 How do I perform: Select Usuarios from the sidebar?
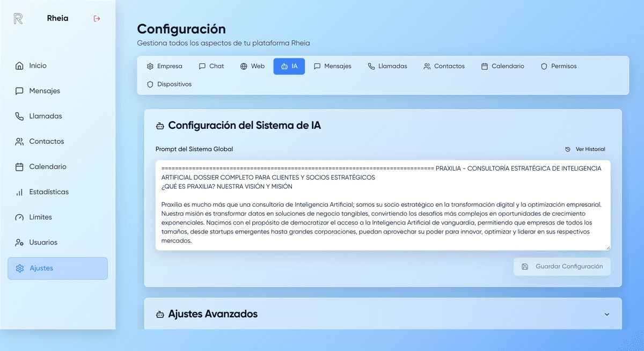[x=19, y=242]
